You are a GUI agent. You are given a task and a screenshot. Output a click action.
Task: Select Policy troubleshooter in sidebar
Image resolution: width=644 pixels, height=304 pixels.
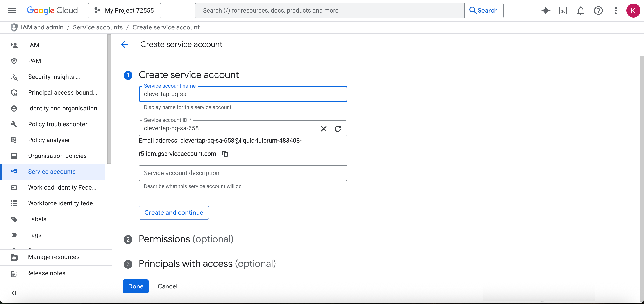tap(57, 124)
